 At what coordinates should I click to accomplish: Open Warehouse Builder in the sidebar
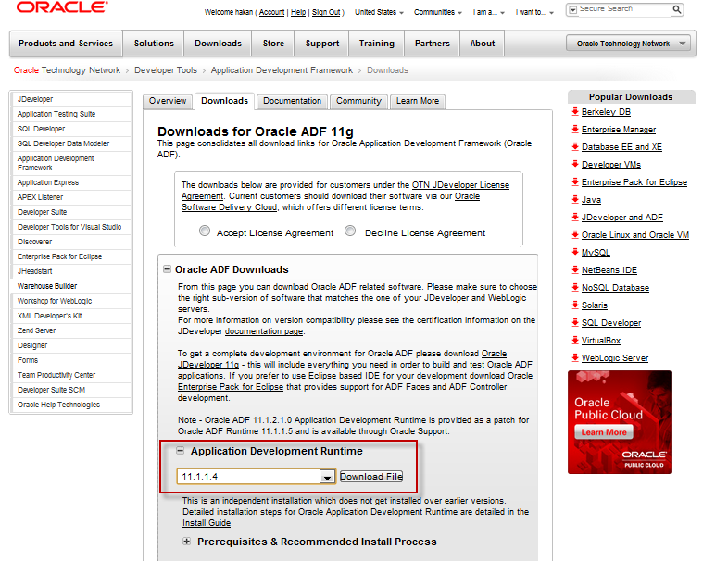click(47, 286)
